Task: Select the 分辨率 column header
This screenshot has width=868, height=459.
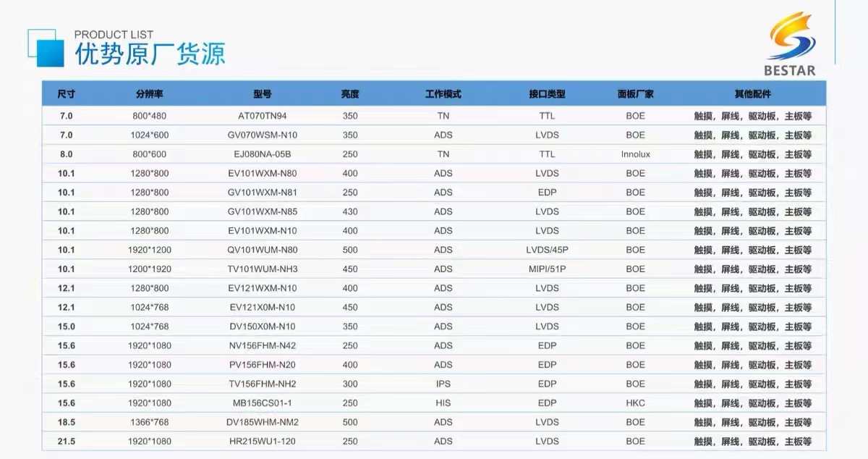Action: click(x=149, y=94)
